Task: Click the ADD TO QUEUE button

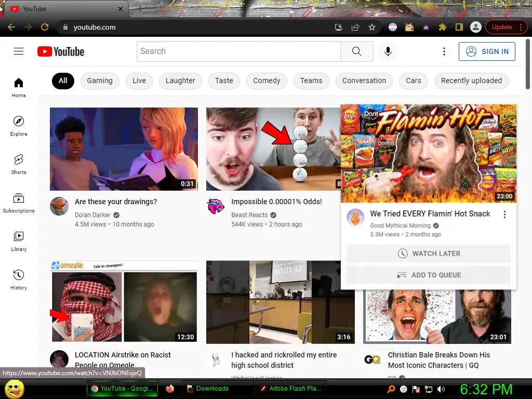Action: coord(429,275)
